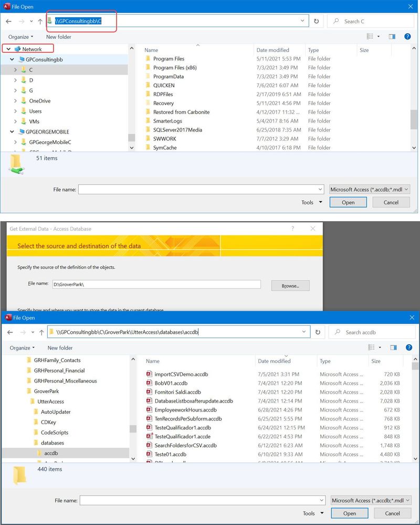Select BobV01.accdb file icon
The image size is (420, 525).
(x=149, y=383)
